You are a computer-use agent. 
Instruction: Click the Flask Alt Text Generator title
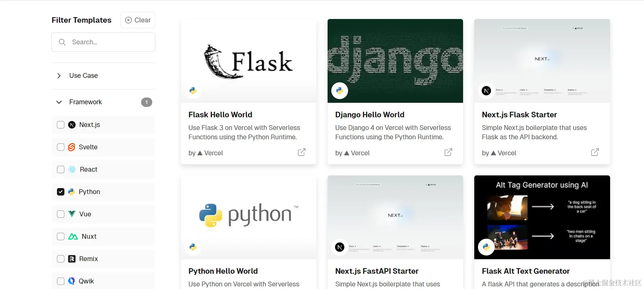pos(526,271)
